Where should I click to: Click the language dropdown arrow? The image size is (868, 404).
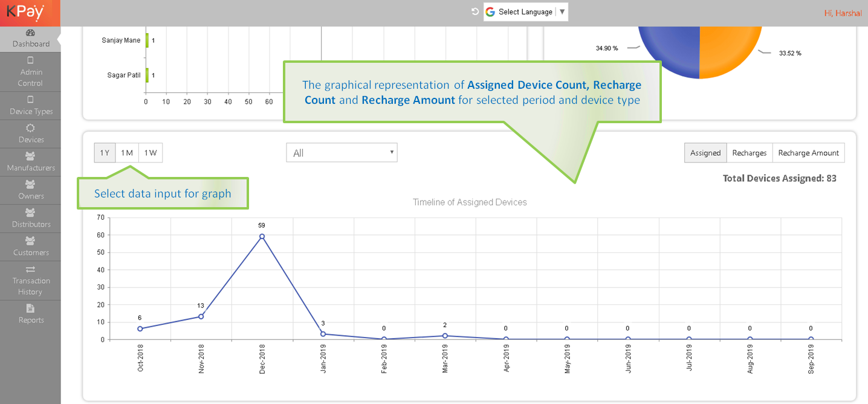click(x=562, y=12)
